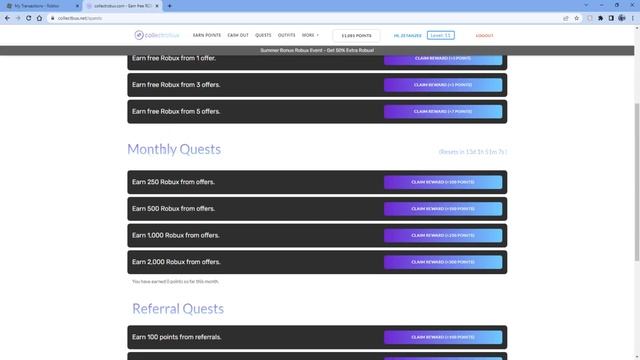Claim reward for Earn 1,000 Robux quest

tap(443, 236)
